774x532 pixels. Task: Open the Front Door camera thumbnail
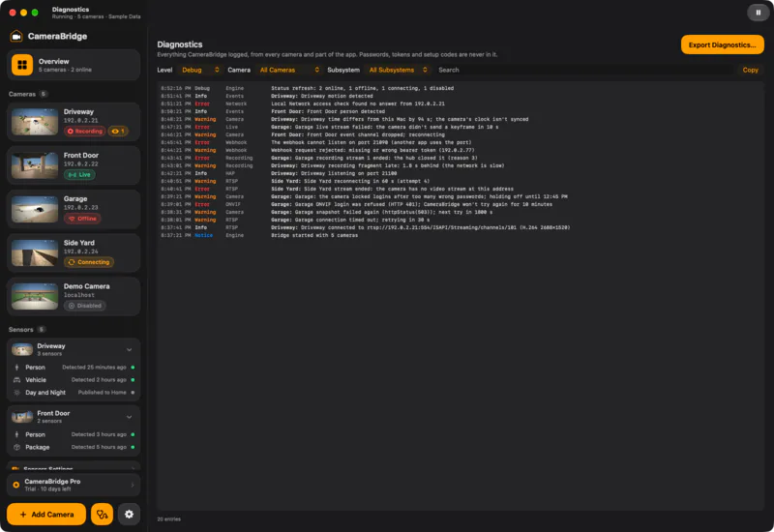pos(35,165)
